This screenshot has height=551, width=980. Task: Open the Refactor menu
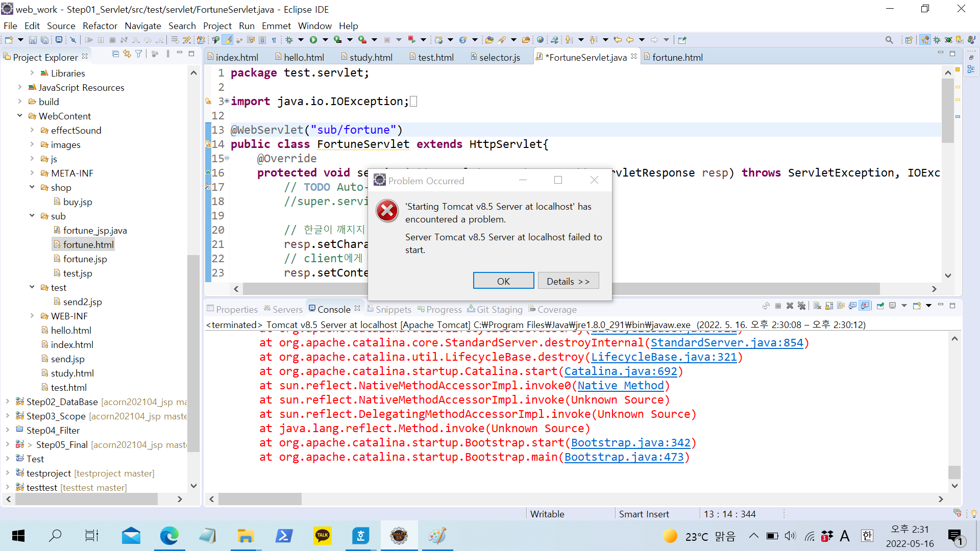click(100, 26)
